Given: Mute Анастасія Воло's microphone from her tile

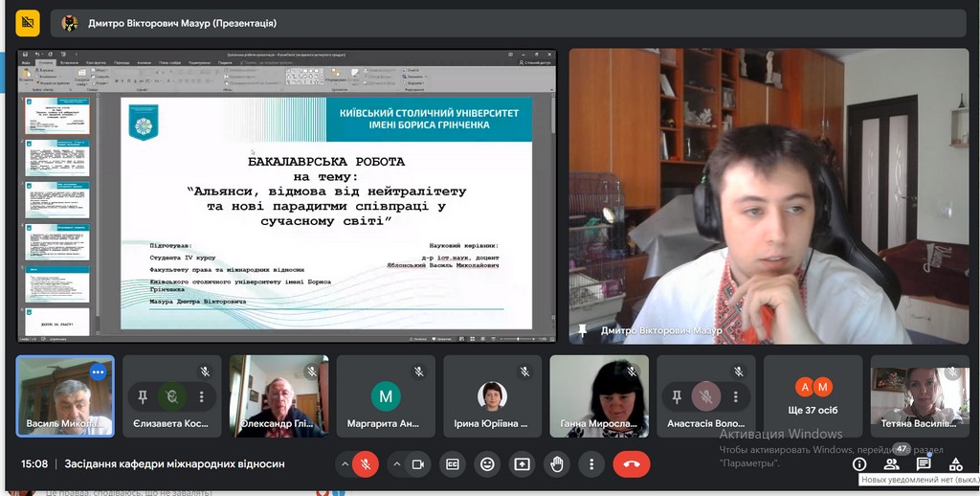Looking at the screenshot, I should coord(707,396).
